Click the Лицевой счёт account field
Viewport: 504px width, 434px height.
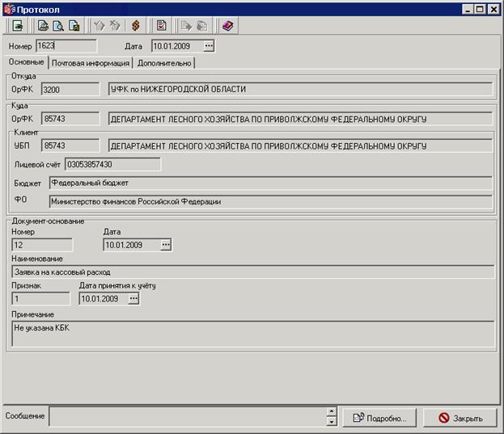(x=112, y=164)
